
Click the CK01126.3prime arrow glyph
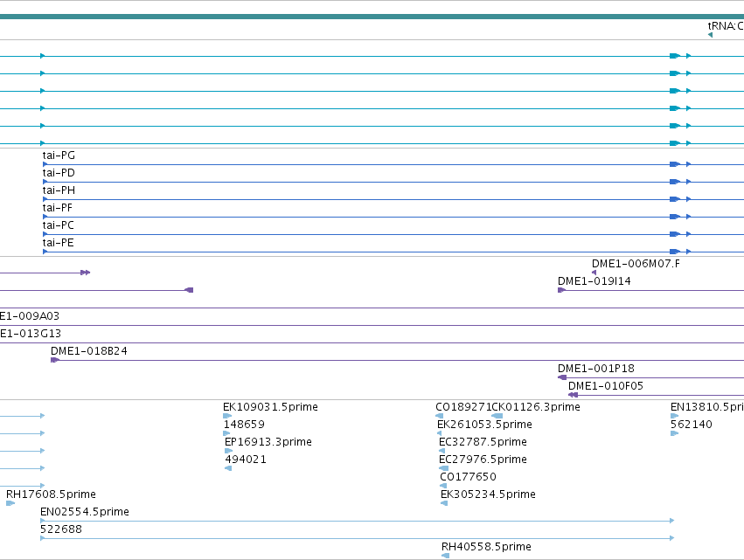click(x=497, y=416)
